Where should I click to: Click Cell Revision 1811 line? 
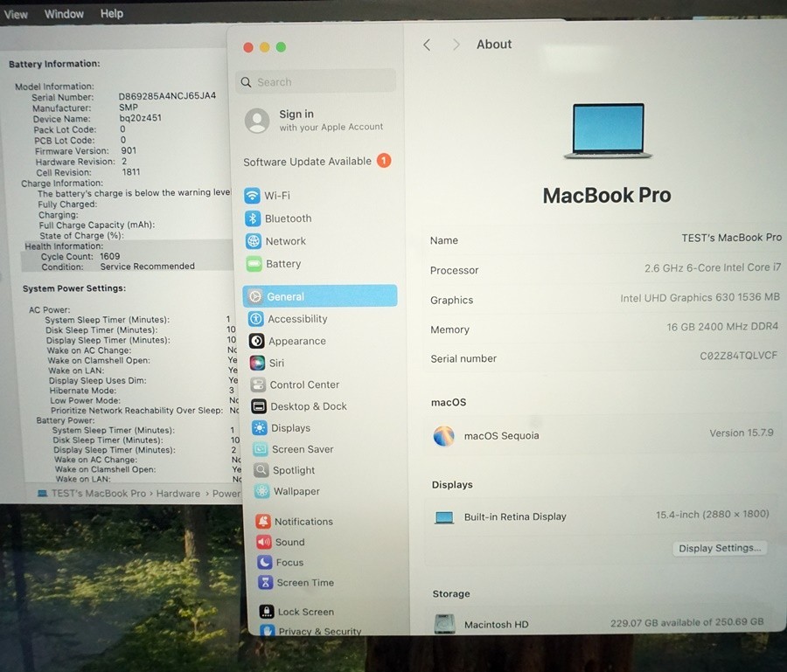coord(88,172)
